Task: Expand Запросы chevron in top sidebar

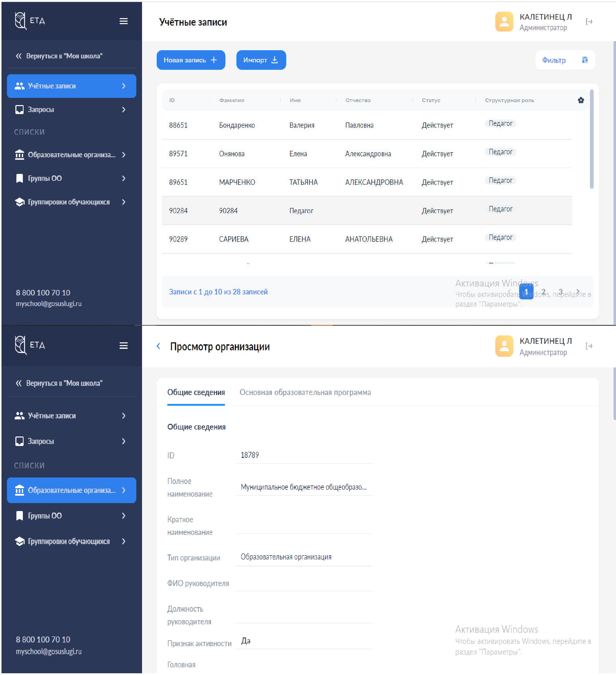Action: 124,110
